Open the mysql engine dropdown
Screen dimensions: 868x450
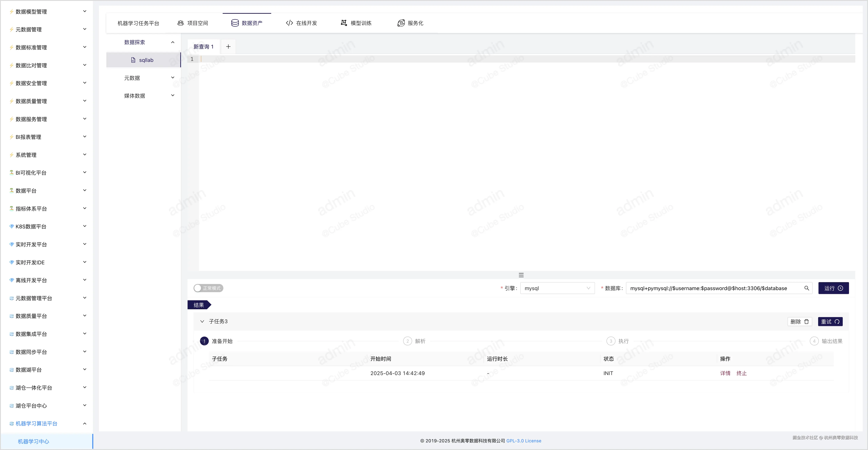coord(557,288)
